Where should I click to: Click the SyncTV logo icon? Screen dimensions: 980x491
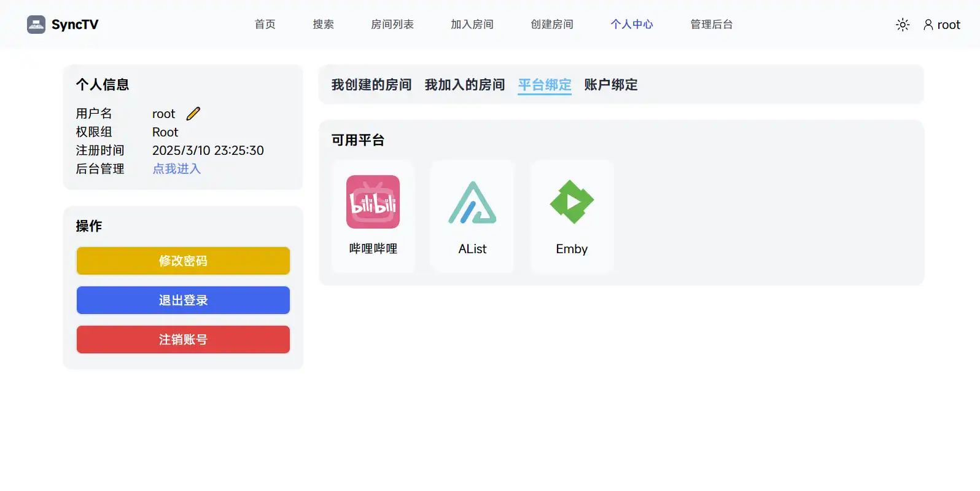coord(36,25)
